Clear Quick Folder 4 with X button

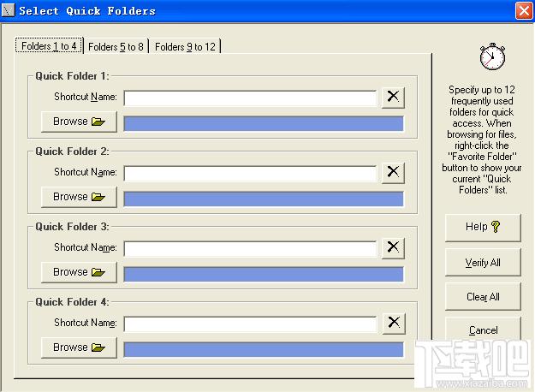pos(394,323)
